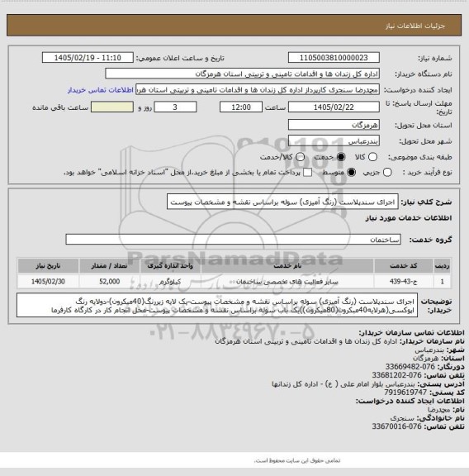
Task: Select the کالا radio button
Action: tap(372, 157)
